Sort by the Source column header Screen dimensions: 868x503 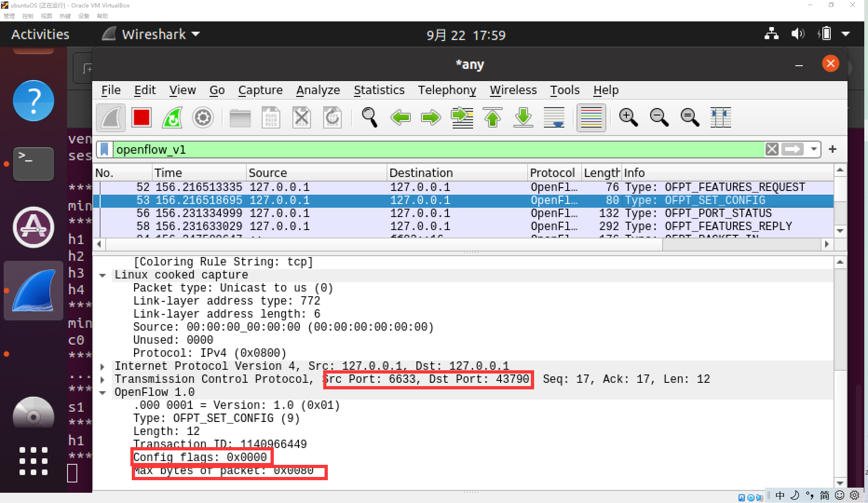point(316,173)
